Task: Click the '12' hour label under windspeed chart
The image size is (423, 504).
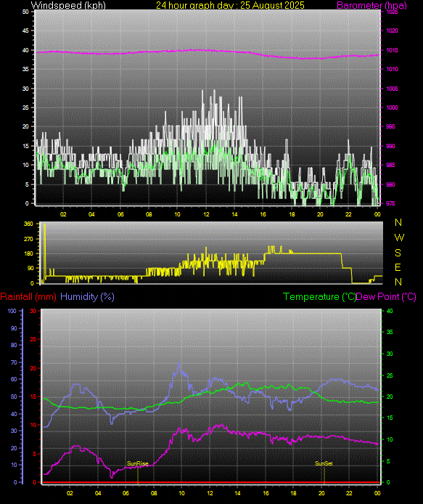Action: pos(206,214)
